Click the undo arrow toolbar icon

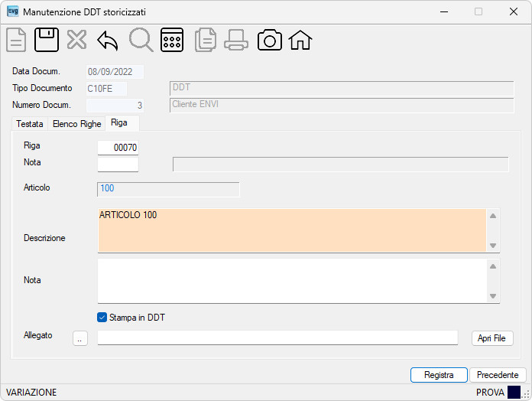point(108,41)
